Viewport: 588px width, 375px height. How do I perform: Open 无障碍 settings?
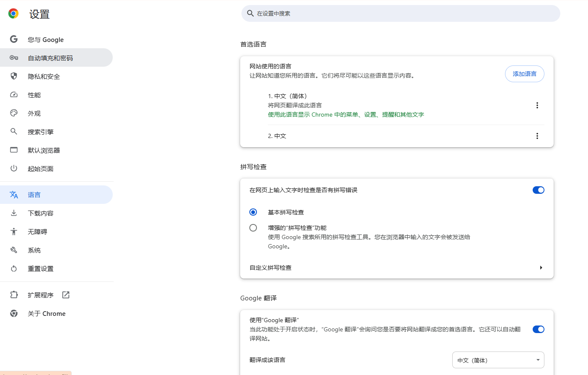[x=56, y=232]
